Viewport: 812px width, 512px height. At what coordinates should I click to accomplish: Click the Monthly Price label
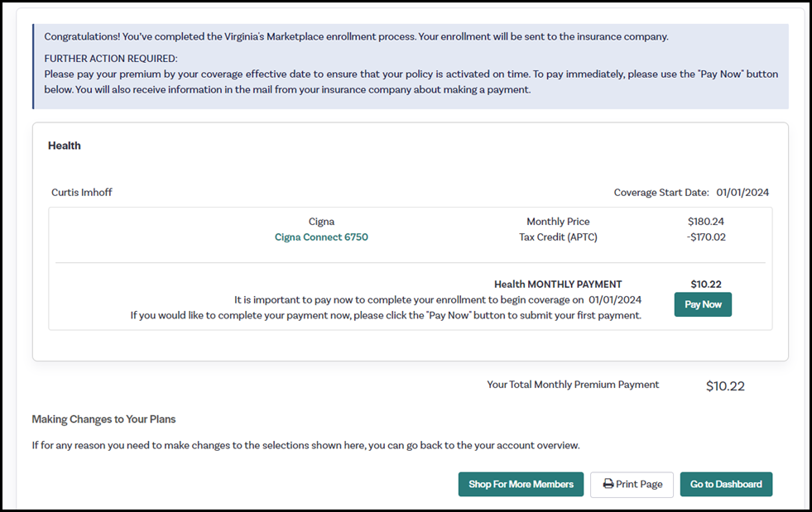(x=558, y=222)
